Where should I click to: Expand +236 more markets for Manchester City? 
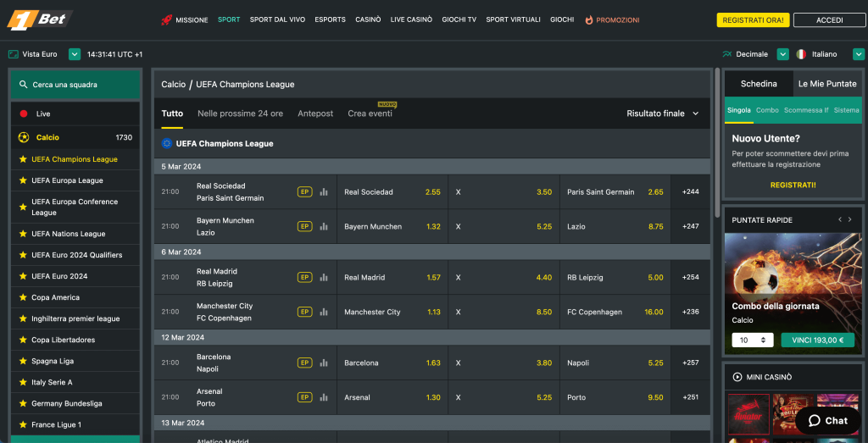(x=690, y=312)
